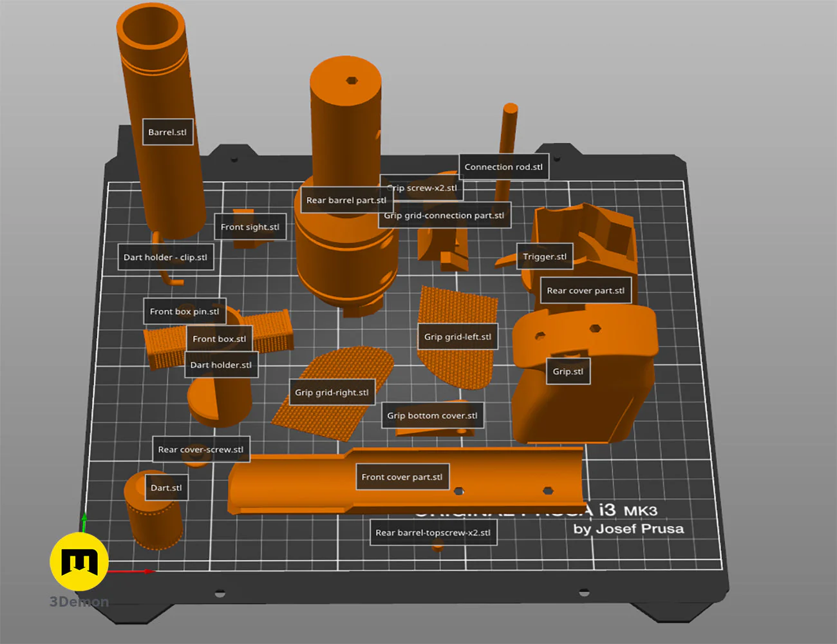Select the Front sight.stl label
The image size is (837, 644).
tap(250, 227)
